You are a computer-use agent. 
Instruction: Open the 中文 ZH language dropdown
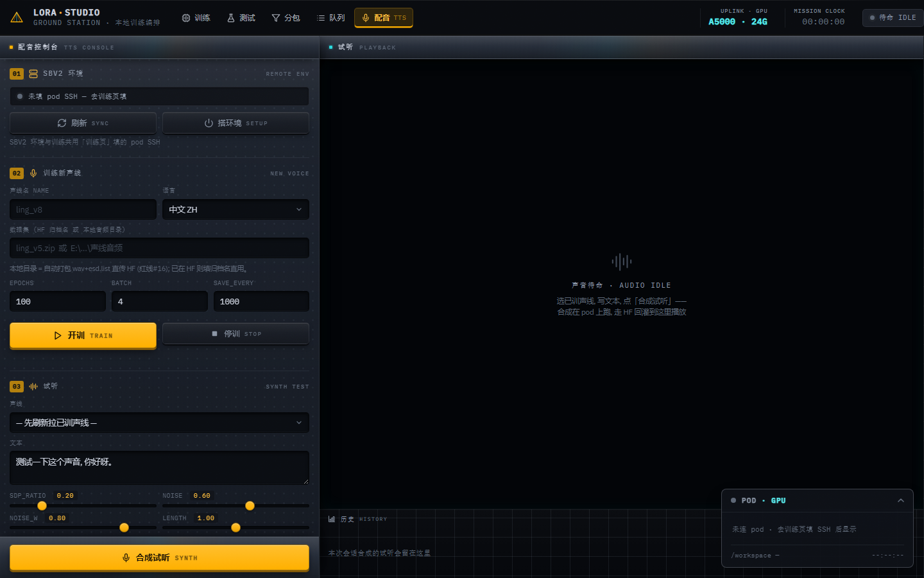click(235, 209)
